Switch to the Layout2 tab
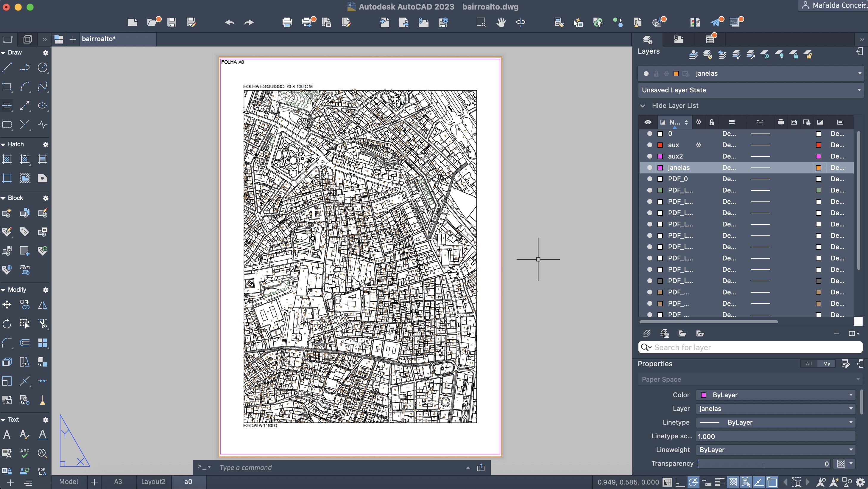 pos(153,482)
